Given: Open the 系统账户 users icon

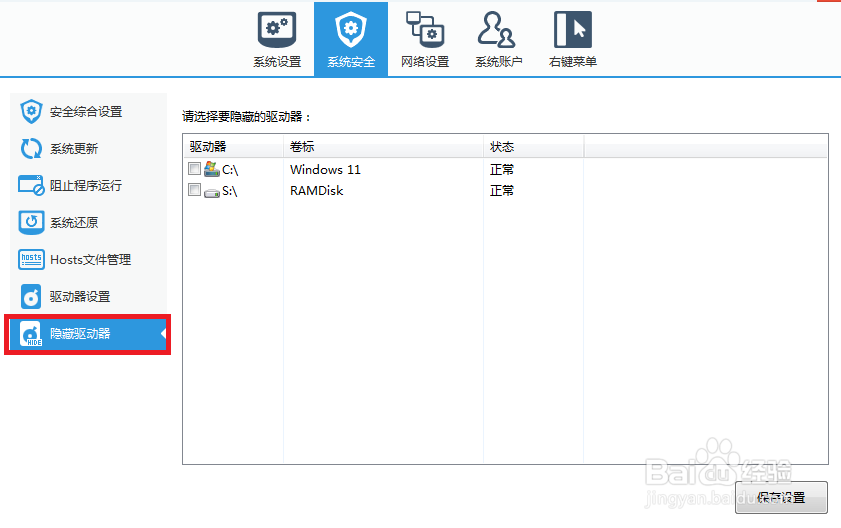Looking at the screenshot, I should (x=497, y=30).
